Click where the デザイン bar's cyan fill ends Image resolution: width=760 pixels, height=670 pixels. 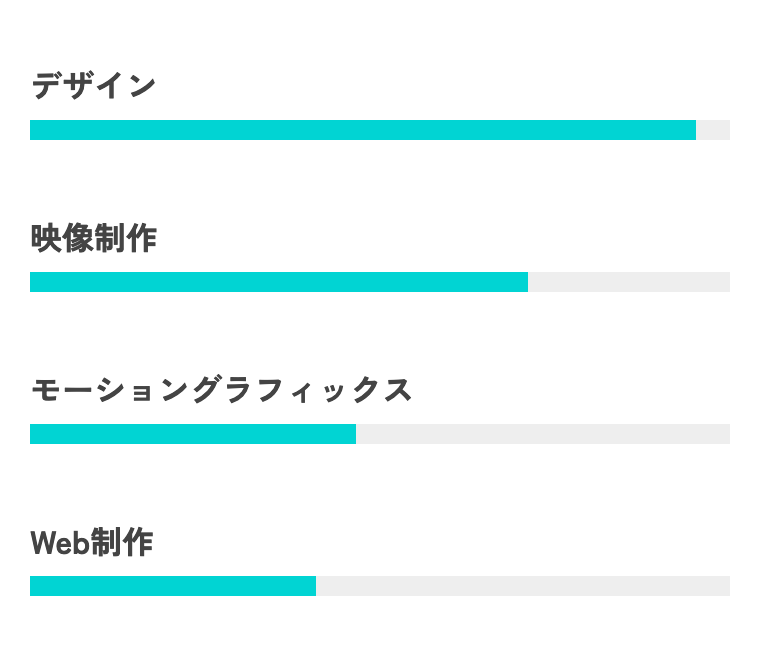click(695, 130)
